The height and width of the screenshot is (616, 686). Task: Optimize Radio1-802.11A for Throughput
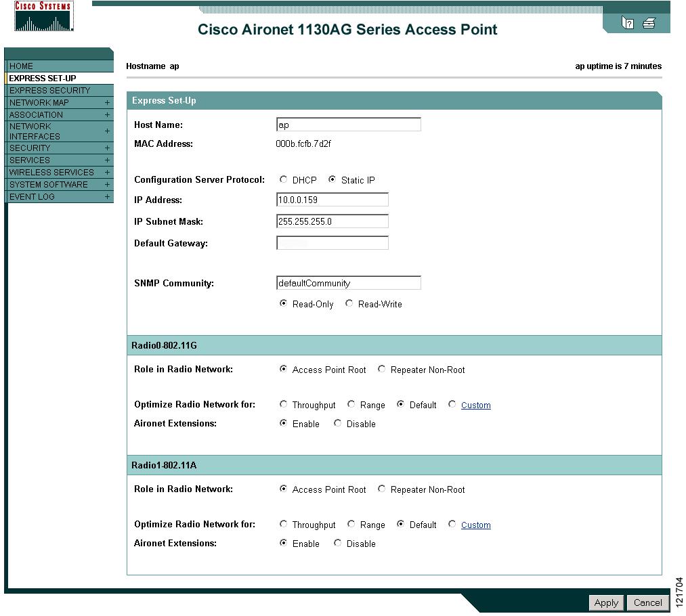(x=284, y=524)
